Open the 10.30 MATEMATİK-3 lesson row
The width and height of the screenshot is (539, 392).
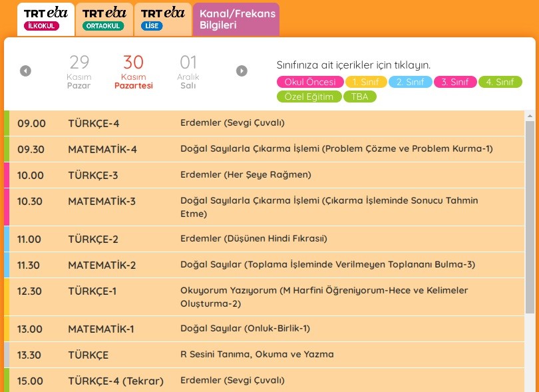pyautogui.click(x=266, y=207)
